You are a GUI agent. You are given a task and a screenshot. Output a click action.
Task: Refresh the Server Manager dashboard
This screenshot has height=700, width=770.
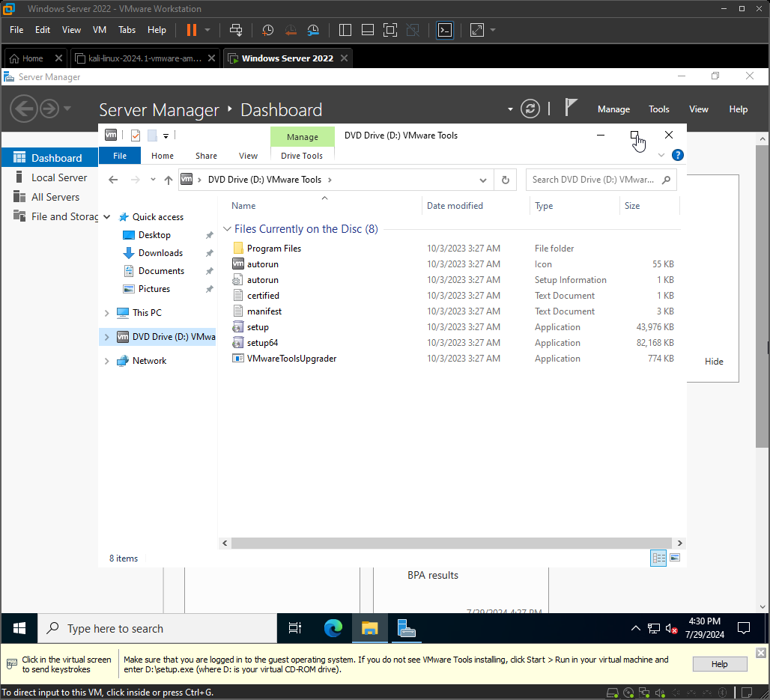[x=530, y=109]
